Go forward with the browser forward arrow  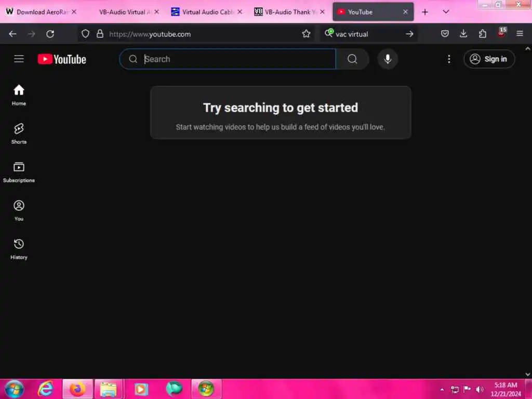(x=32, y=34)
